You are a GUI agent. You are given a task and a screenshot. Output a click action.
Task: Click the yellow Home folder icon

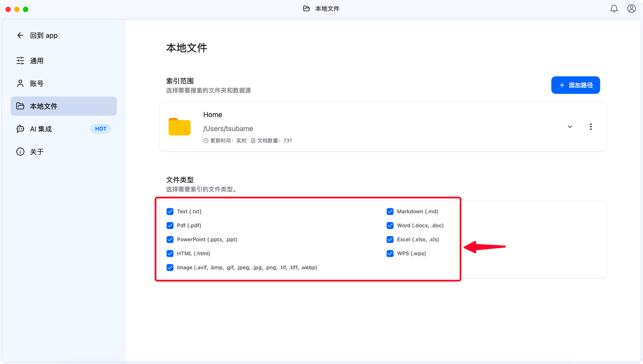[x=179, y=127]
